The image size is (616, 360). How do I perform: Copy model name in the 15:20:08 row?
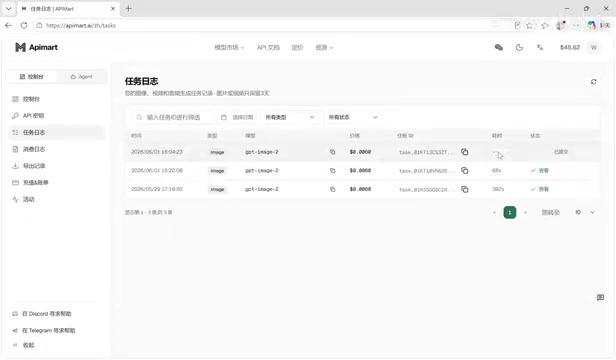pos(332,171)
